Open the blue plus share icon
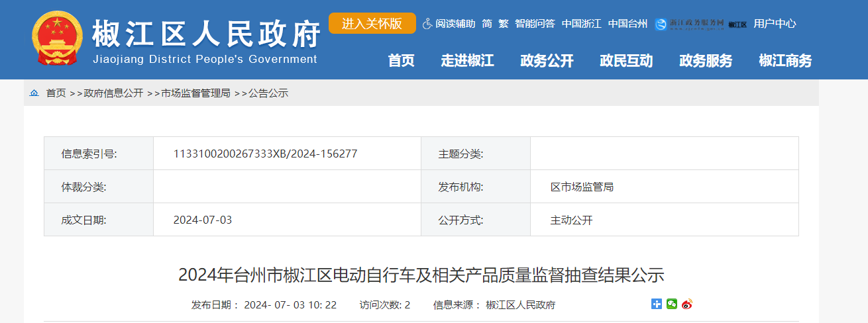This screenshot has width=868, height=323. tap(657, 304)
